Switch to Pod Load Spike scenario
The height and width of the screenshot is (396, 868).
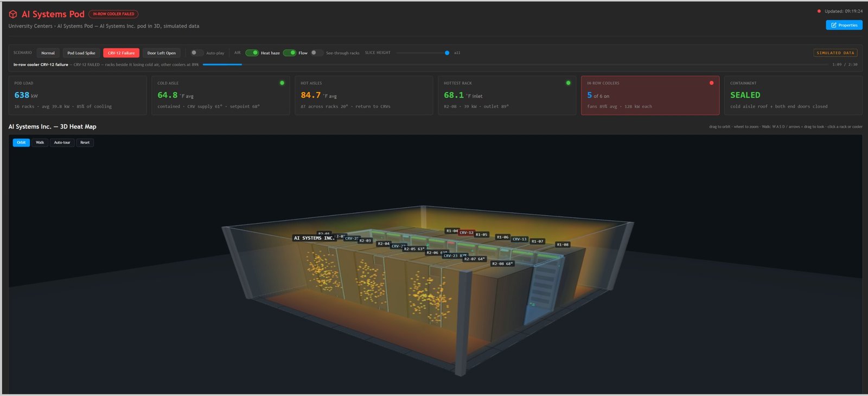coord(81,53)
